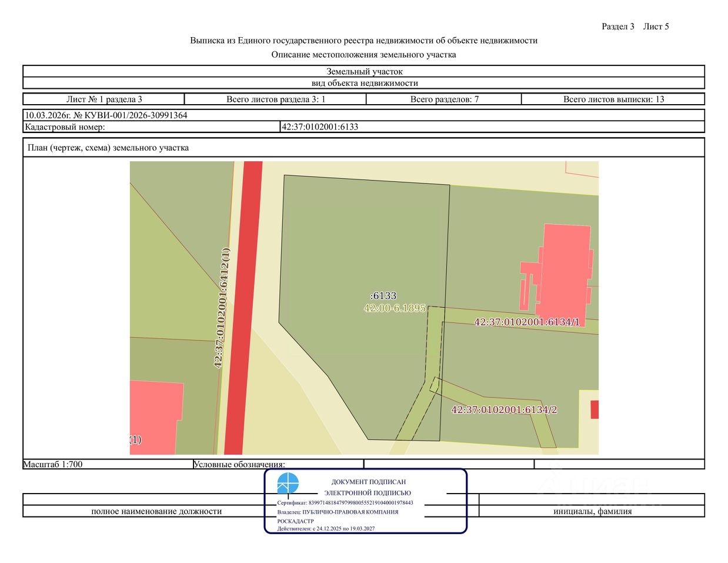Click the map label '42:37:0102001:6134/1'
Screen dimensions: 728x563
pyautogui.click(x=527, y=322)
